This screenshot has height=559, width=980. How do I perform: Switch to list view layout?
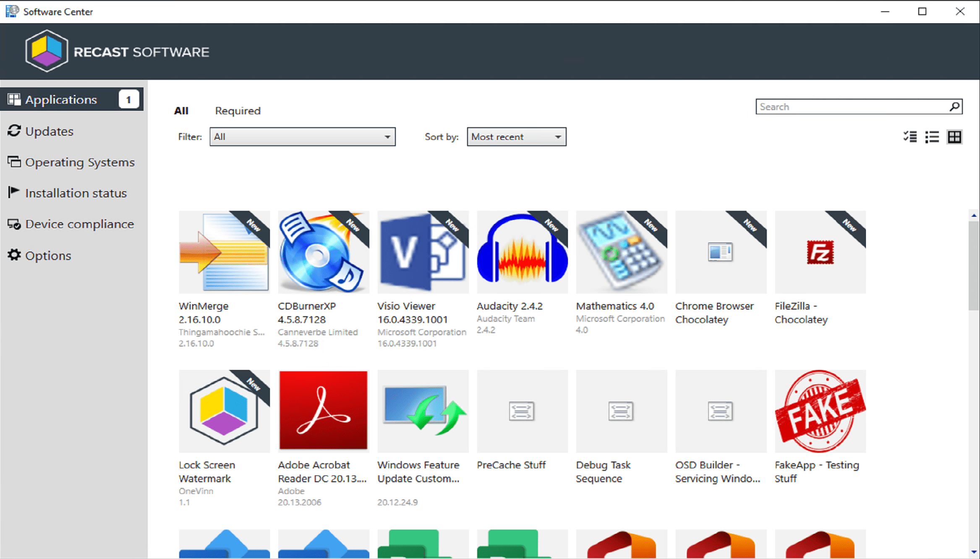[x=932, y=137]
